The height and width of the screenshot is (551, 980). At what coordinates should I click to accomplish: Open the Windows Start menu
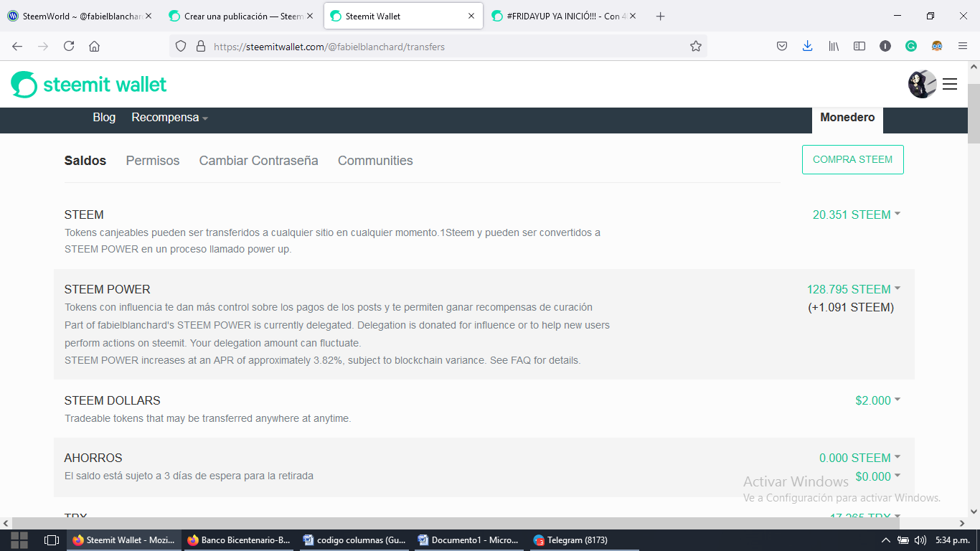(19, 540)
